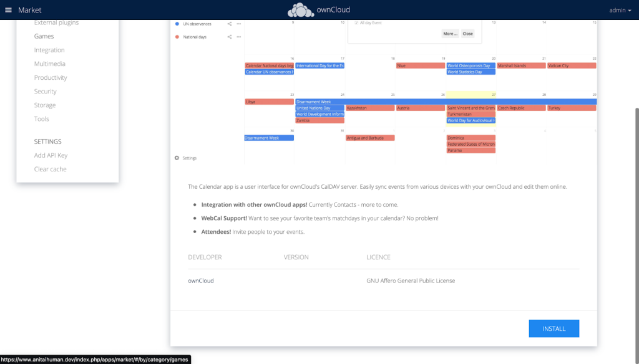Open the hamburger navigation menu

click(8, 10)
